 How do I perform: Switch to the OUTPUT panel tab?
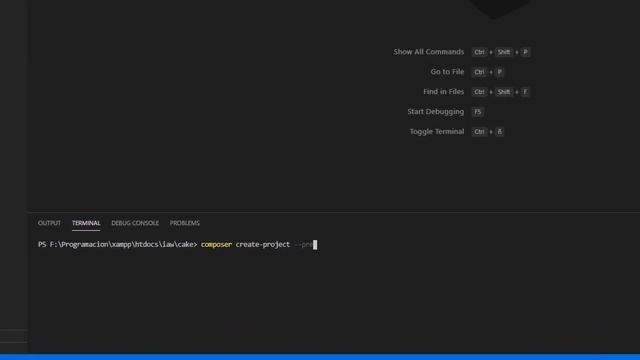pyautogui.click(x=49, y=223)
